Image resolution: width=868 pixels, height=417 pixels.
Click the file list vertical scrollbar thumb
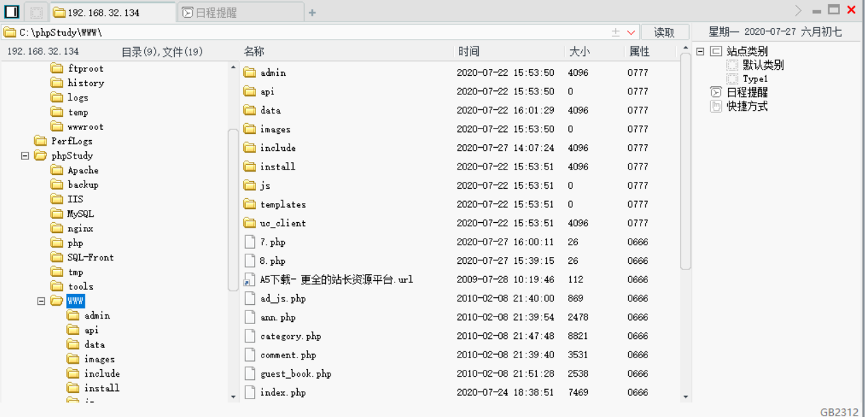click(685, 161)
